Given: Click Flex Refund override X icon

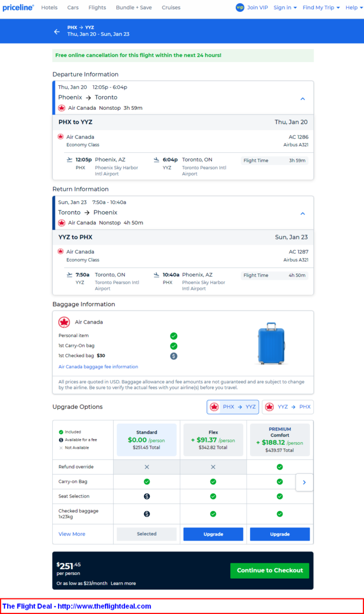Looking at the screenshot, I should 213,467.
